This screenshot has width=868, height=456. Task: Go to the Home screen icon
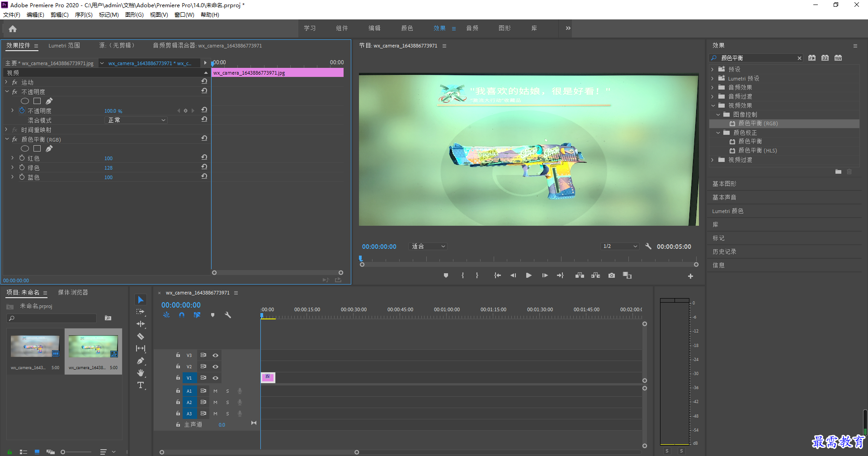(13, 29)
